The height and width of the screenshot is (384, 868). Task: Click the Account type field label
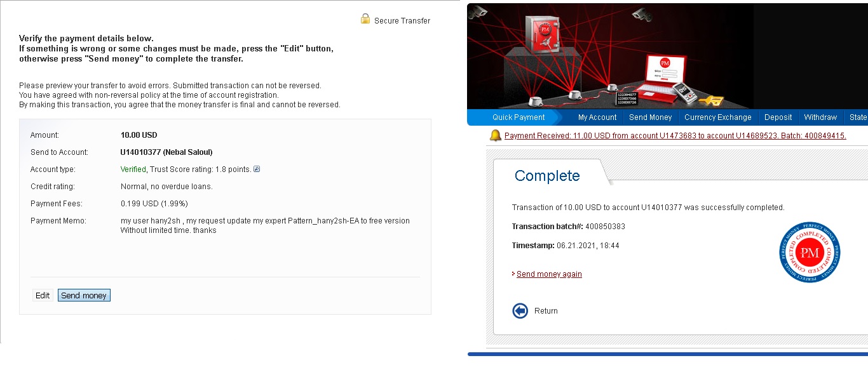pos(53,169)
